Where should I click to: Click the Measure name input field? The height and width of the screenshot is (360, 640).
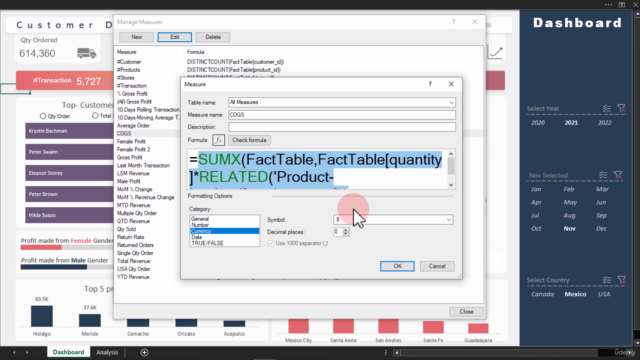click(x=342, y=115)
